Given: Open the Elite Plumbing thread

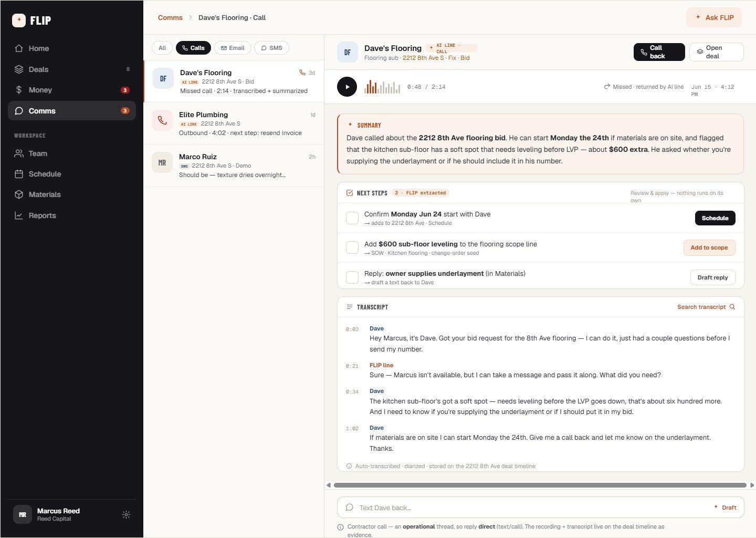Looking at the screenshot, I should 234,123.
